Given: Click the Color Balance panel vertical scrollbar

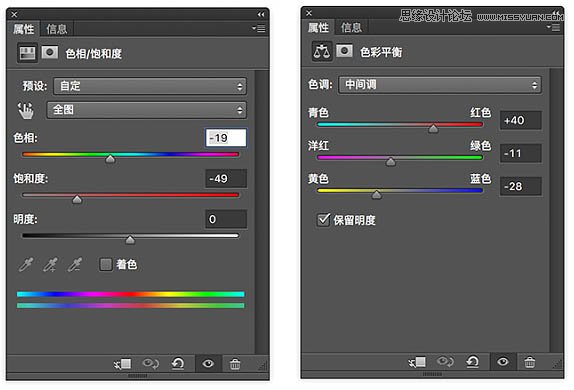Looking at the screenshot, I should (x=556, y=210).
